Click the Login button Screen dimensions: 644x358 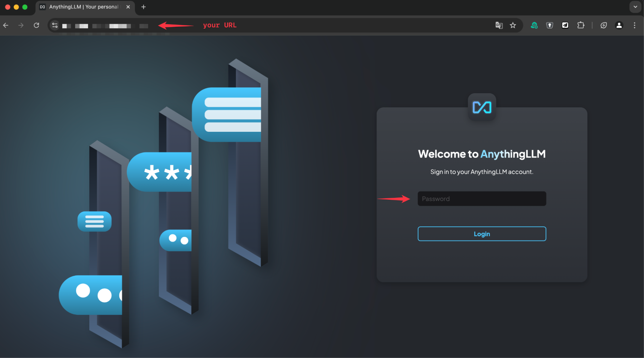(x=482, y=234)
